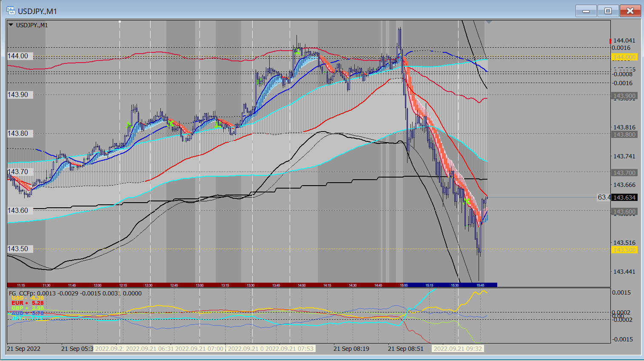Viewport: 644px width, 361px height.
Task: Click the USDJPY chart window icon
Action: (x=11, y=11)
